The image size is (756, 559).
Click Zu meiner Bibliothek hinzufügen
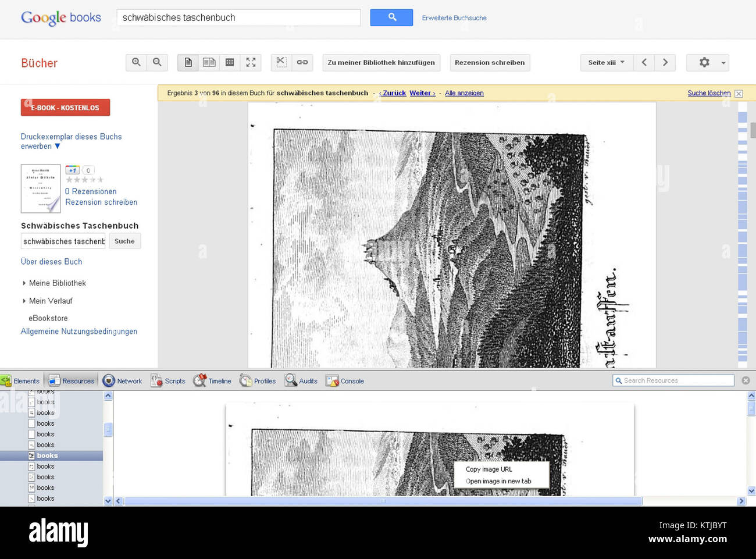(381, 62)
